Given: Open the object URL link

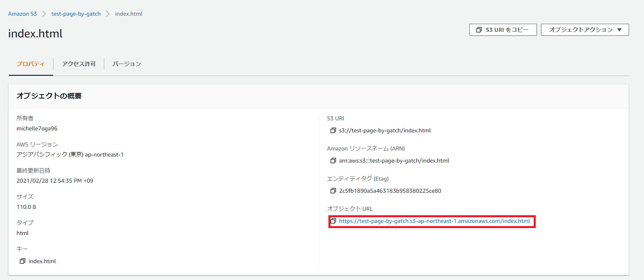Looking at the screenshot, I should pos(435,221).
